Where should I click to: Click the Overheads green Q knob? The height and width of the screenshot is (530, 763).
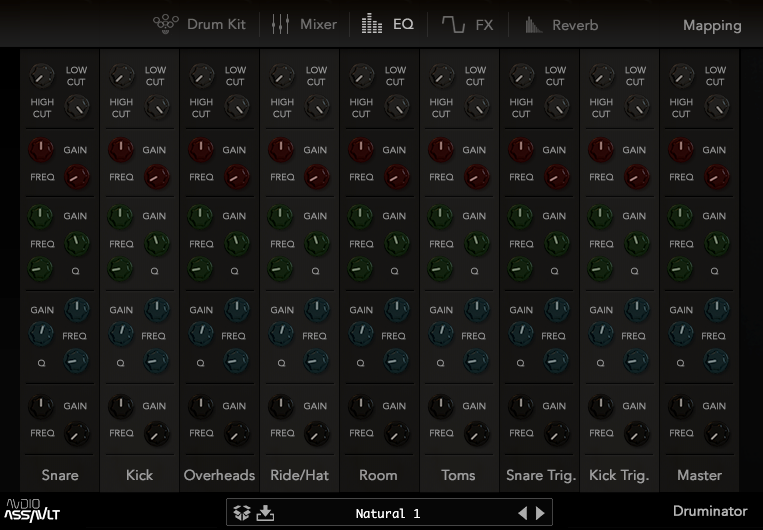tap(200, 270)
